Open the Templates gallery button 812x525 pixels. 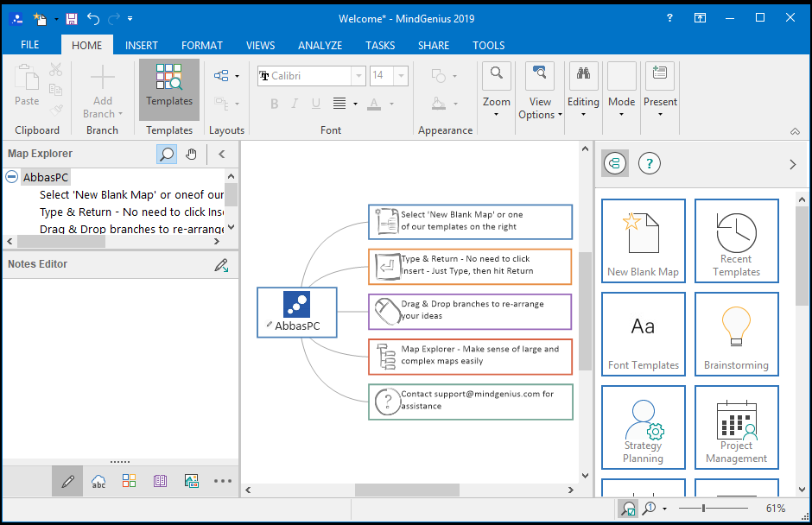168,89
